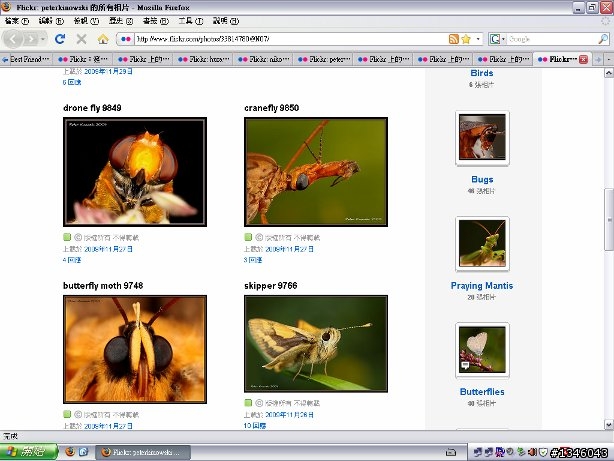
Task: Open the Bugs set link
Action: (482, 179)
